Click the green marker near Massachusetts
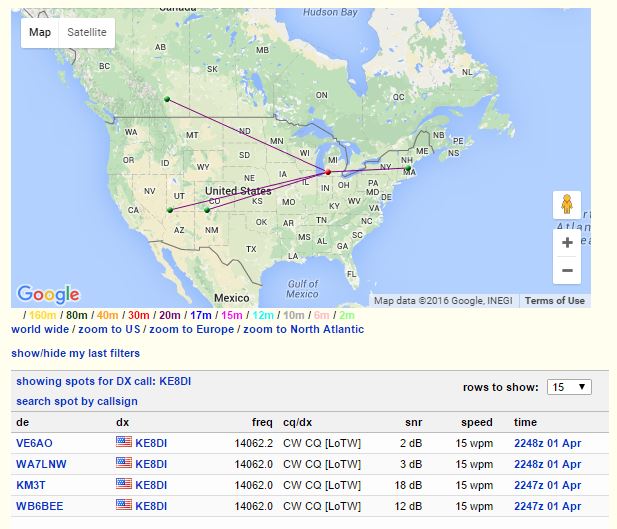Viewport: 617px width, 529px height. (408, 168)
